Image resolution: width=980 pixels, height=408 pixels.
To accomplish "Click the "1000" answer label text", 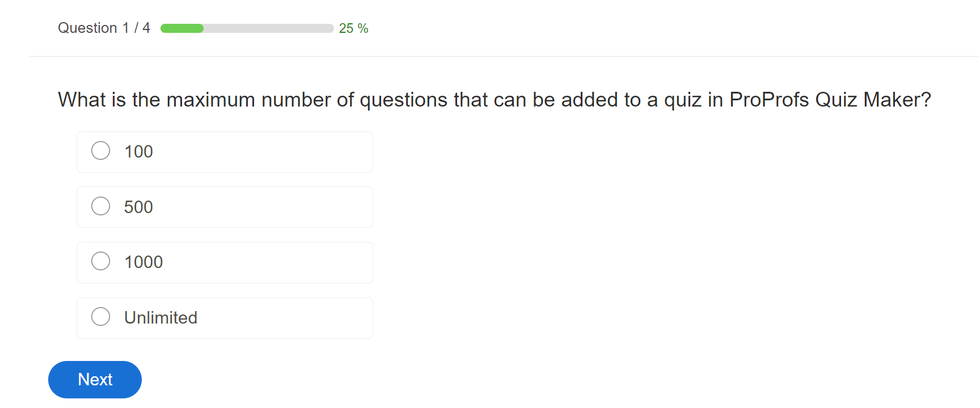I will [x=143, y=262].
